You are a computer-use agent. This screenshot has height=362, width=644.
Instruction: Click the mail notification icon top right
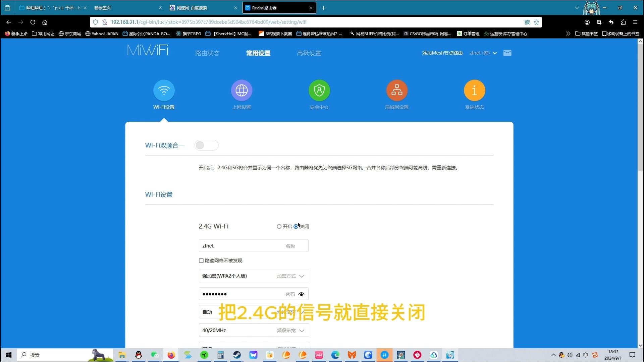[507, 53]
